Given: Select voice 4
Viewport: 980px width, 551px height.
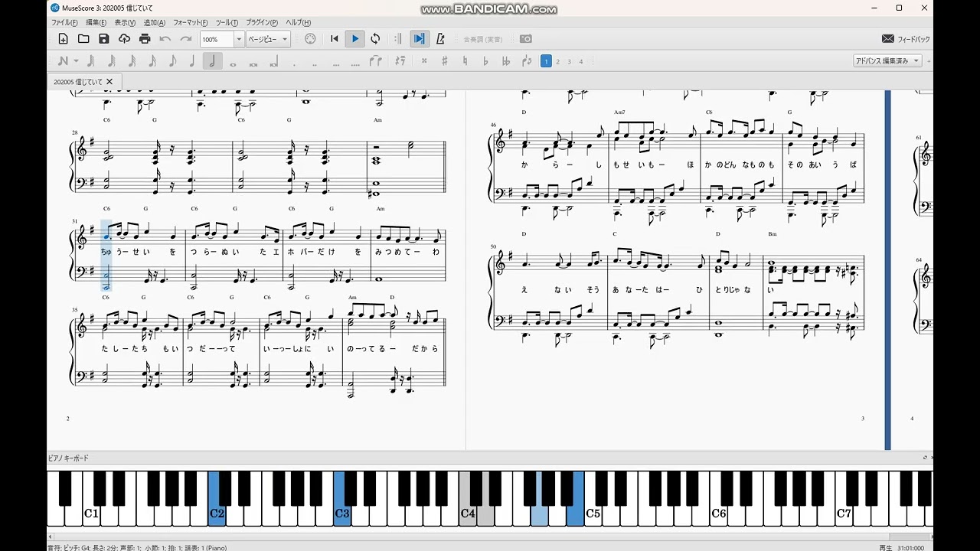Looking at the screenshot, I should [x=580, y=61].
